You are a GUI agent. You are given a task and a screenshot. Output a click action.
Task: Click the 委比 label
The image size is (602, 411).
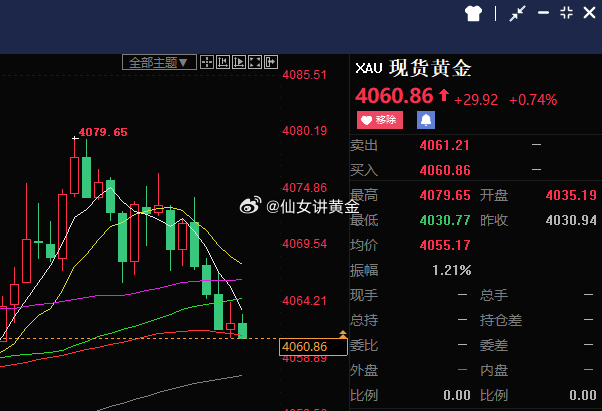point(364,345)
